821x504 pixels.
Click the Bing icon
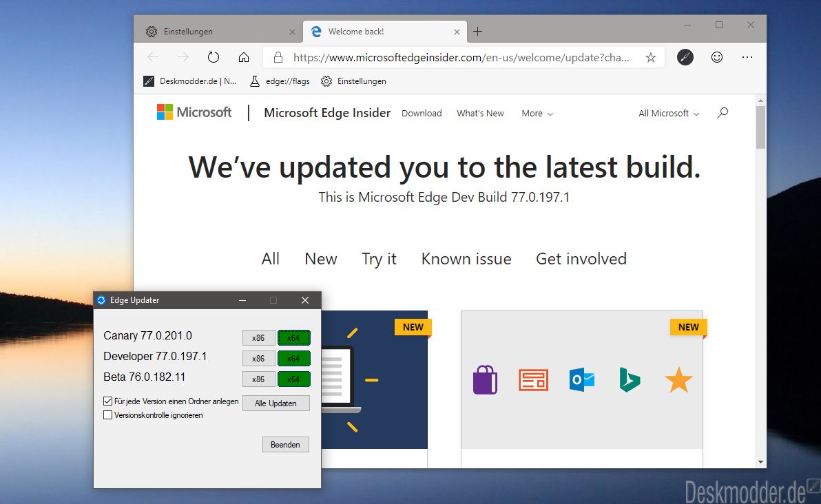[630, 380]
